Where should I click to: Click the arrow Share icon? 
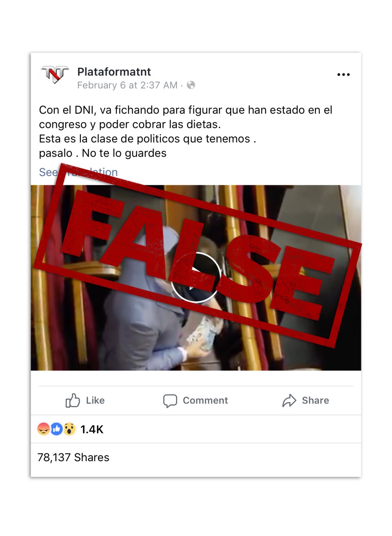289,401
